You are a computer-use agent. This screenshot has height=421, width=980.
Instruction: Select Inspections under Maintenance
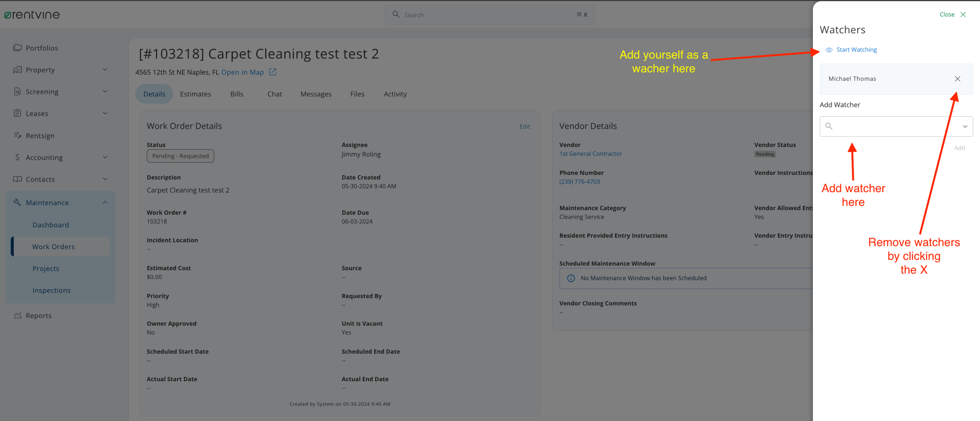[x=51, y=290]
